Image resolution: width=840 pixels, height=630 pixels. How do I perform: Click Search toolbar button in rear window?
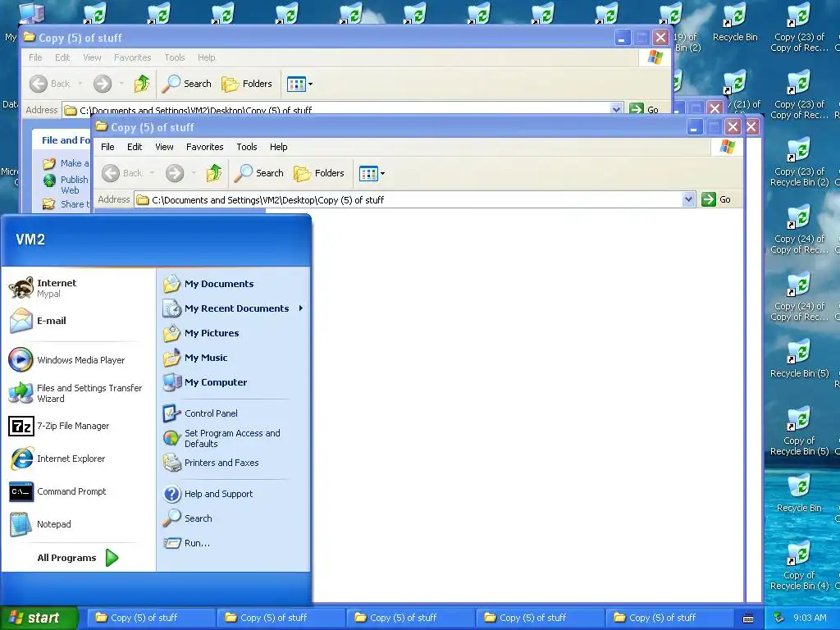[187, 84]
